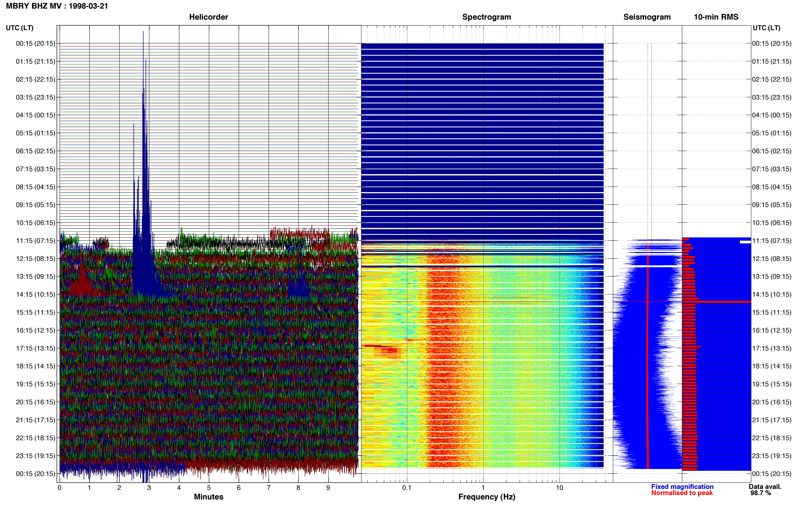Click 15:15 (11:15) on the RMS-side time axis

point(772,313)
